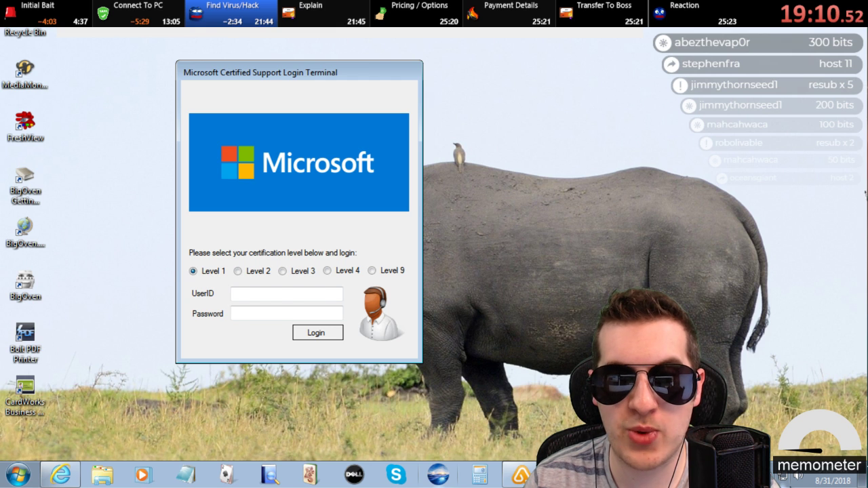The image size is (868, 488).
Task: Open the yellow triangle taskbar icon
Action: [x=520, y=474]
